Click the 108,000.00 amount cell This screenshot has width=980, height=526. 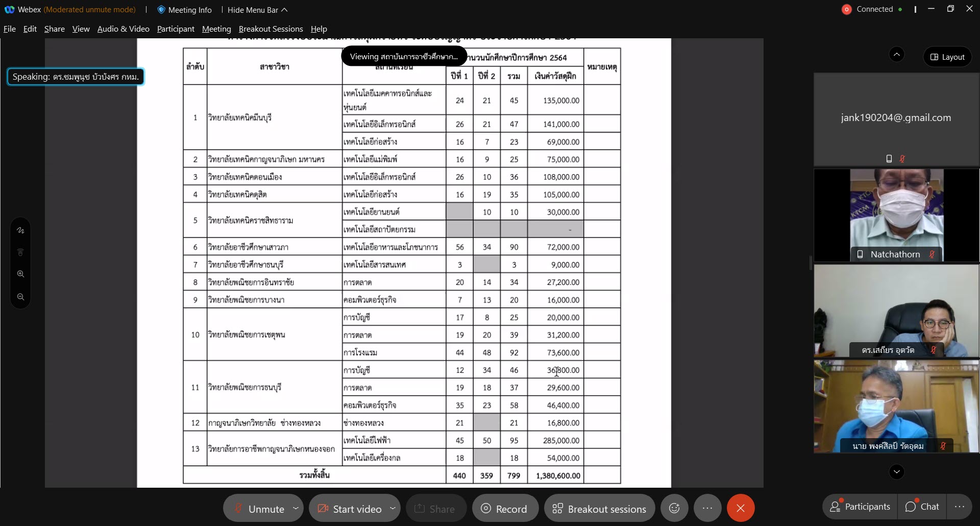pyautogui.click(x=556, y=177)
